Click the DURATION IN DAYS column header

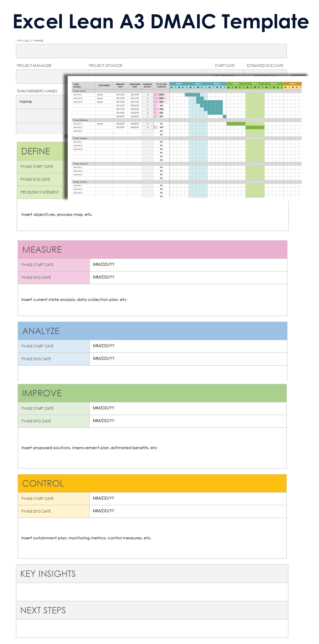pyautogui.click(x=148, y=85)
